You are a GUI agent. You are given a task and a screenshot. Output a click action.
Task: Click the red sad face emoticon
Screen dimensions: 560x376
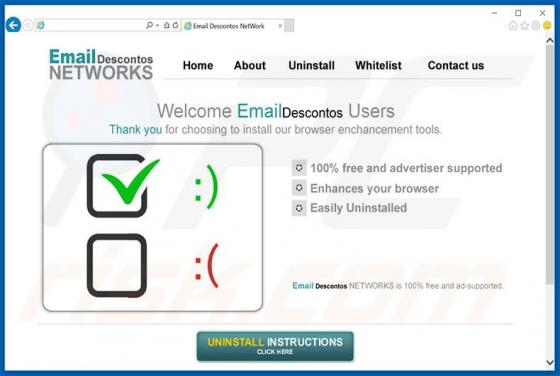point(206,266)
